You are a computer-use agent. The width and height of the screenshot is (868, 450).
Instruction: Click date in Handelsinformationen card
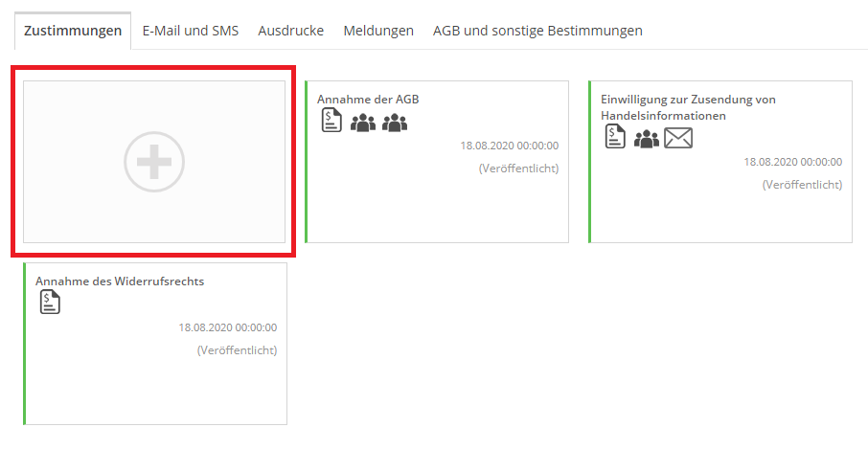pos(792,162)
